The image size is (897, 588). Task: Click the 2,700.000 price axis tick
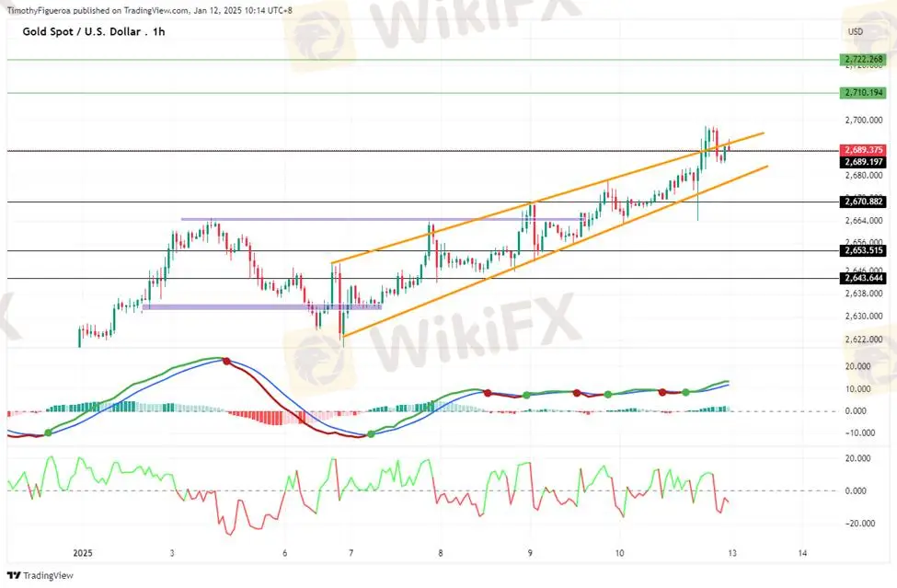point(863,121)
